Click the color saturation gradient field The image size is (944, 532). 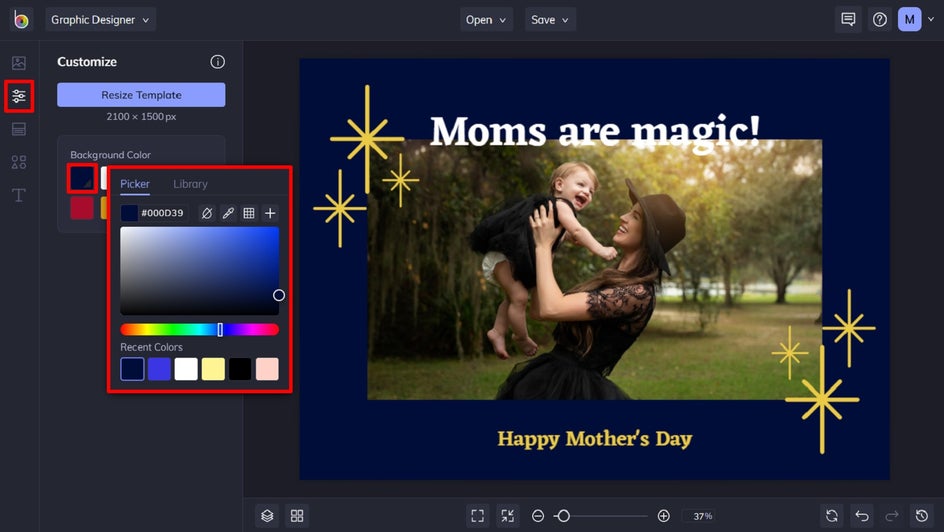pyautogui.click(x=199, y=271)
